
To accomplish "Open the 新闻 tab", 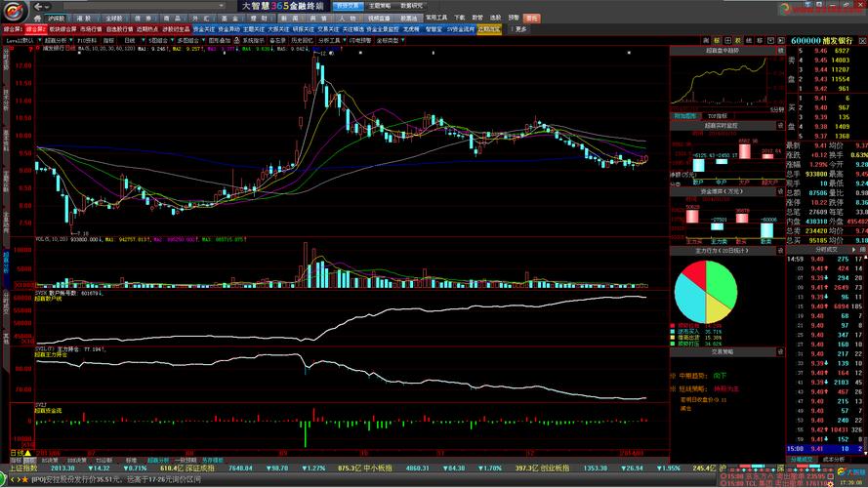I will (x=291, y=19).
